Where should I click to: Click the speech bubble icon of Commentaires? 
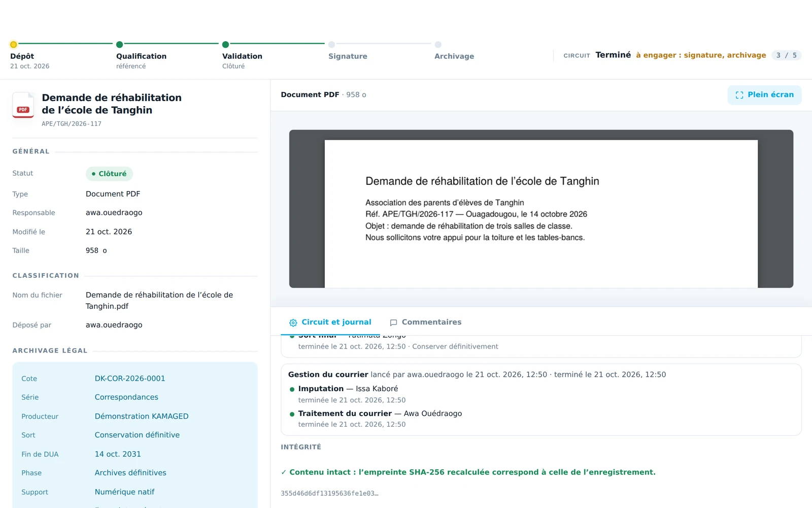pyautogui.click(x=393, y=323)
